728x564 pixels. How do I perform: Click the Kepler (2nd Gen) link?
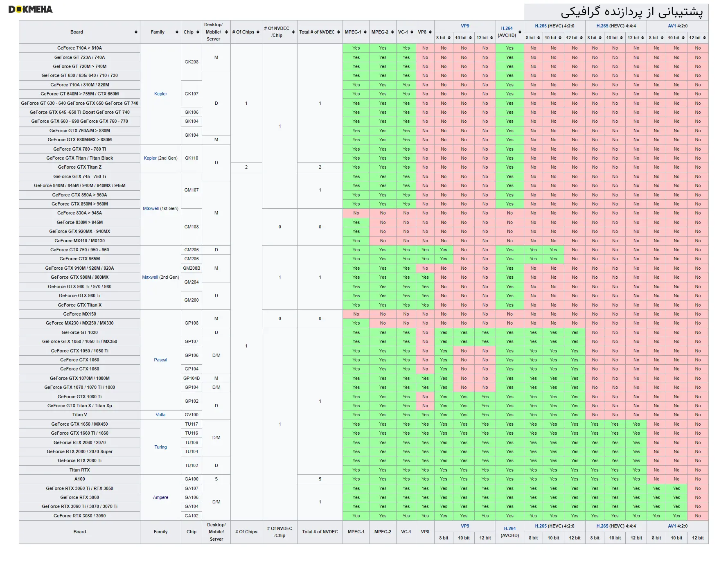150,158
